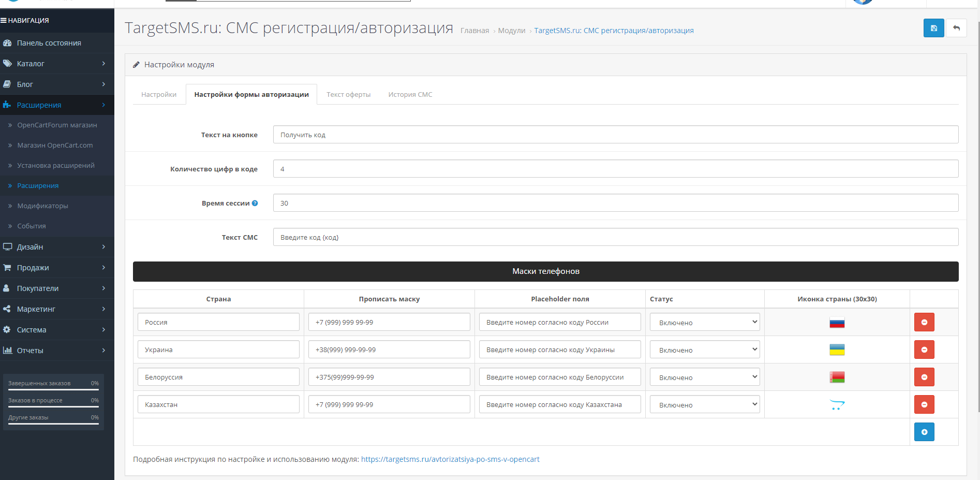
Task: Delete the Казахстан phone mask row
Action: (924, 404)
